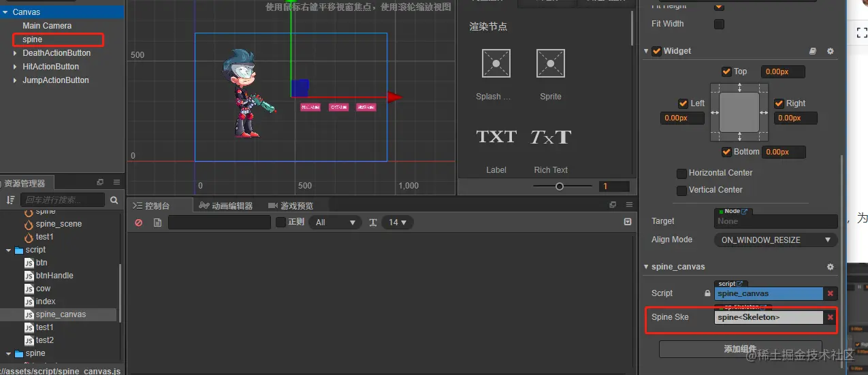The width and height of the screenshot is (868, 375).
Task: Pop out the console panel
Action: [612, 204]
